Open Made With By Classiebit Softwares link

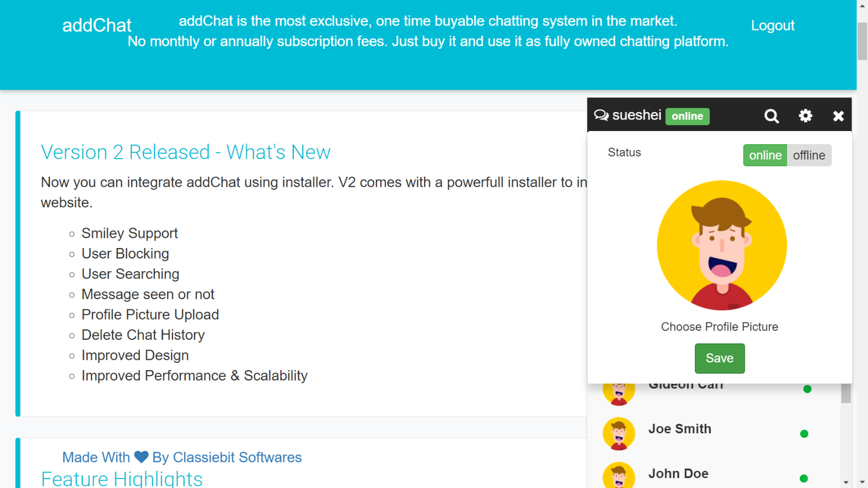coord(182,457)
